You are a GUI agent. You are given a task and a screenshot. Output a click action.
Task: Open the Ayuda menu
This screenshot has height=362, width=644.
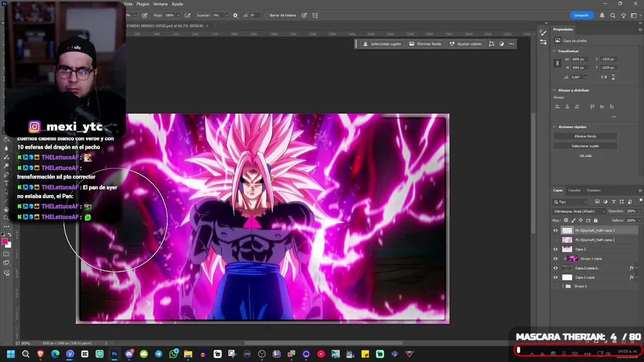click(x=177, y=4)
